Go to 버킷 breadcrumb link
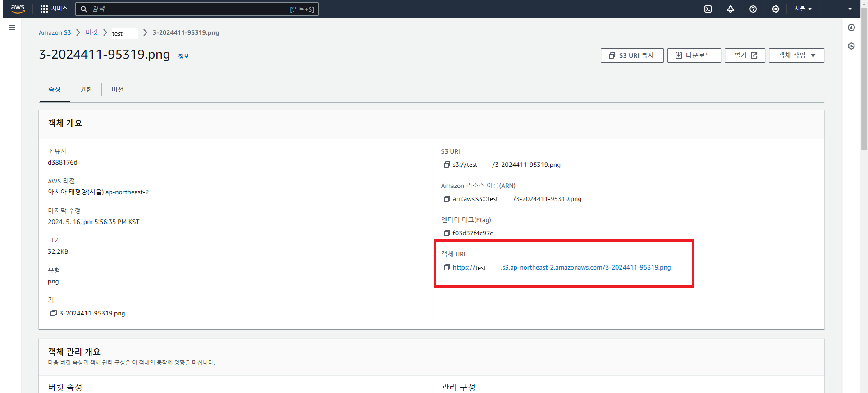868x393 pixels. pos(91,32)
